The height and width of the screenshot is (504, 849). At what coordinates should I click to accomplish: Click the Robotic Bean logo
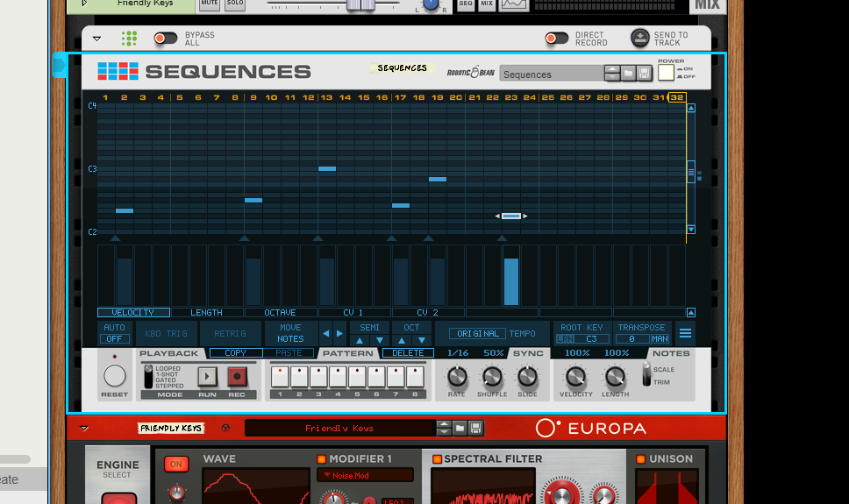(470, 72)
